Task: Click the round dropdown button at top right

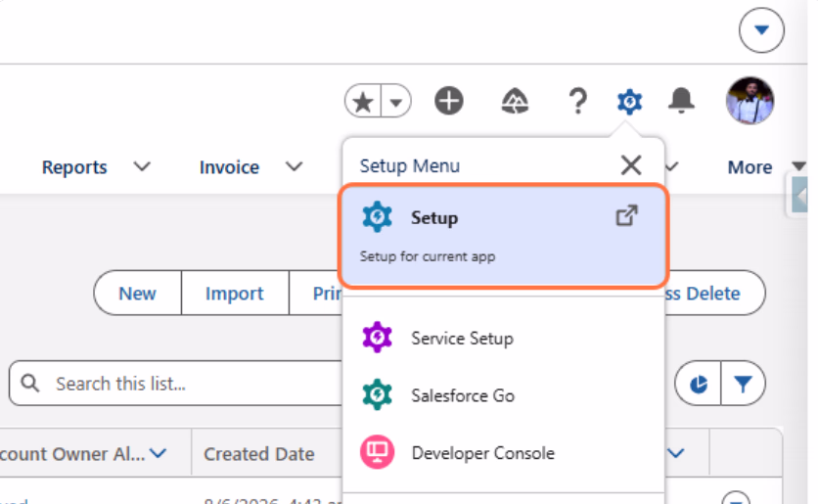Action: (761, 29)
